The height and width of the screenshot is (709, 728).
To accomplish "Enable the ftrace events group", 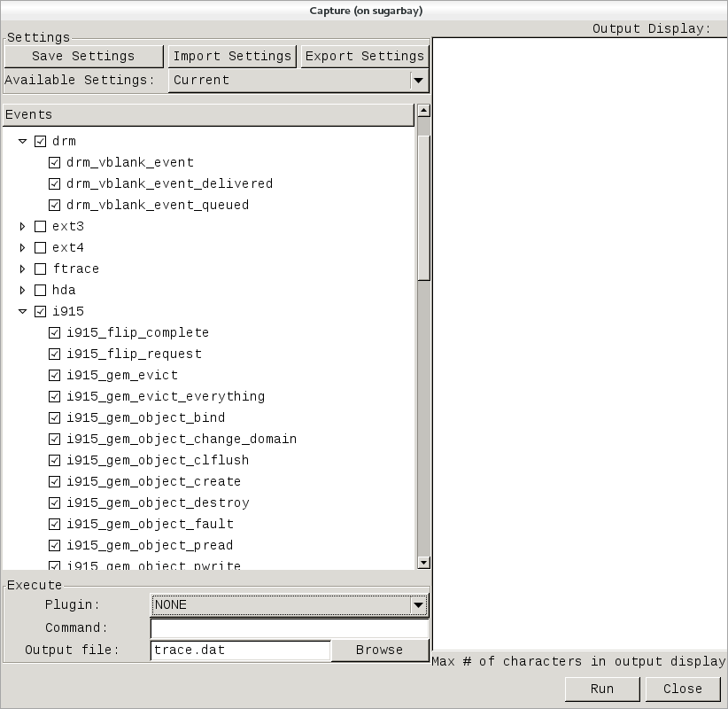I will (40, 269).
